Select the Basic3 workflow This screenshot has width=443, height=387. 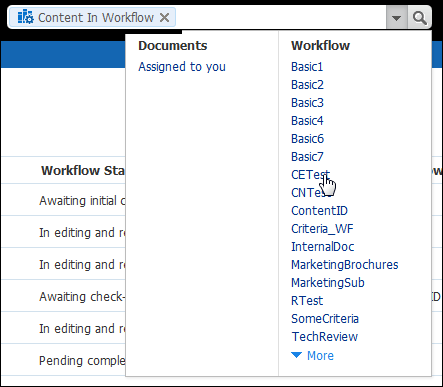point(307,103)
